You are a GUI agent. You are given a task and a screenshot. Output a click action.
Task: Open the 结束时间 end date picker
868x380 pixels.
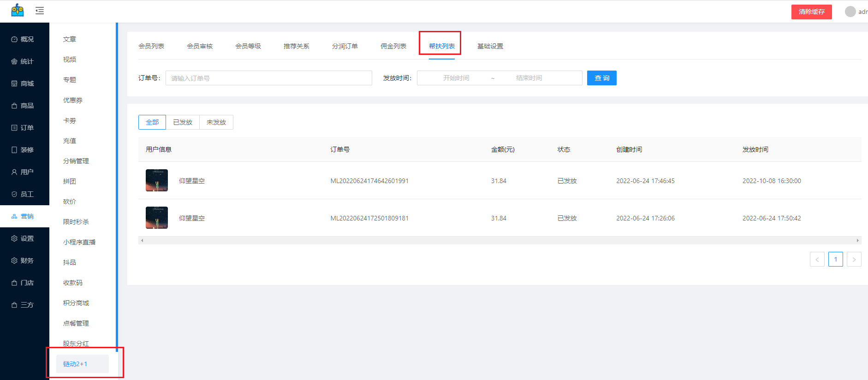point(529,78)
